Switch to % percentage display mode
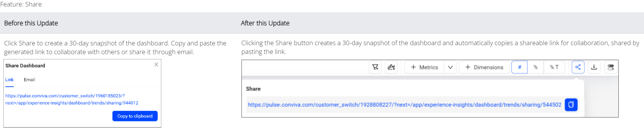Viewport: 644px width, 129px height. pos(536,67)
